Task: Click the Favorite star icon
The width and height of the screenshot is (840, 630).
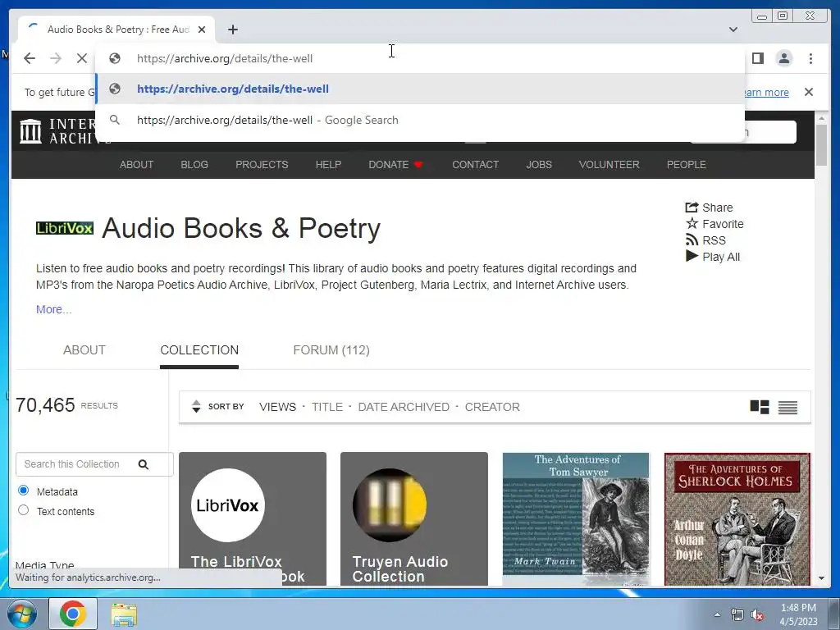Action: pos(692,223)
